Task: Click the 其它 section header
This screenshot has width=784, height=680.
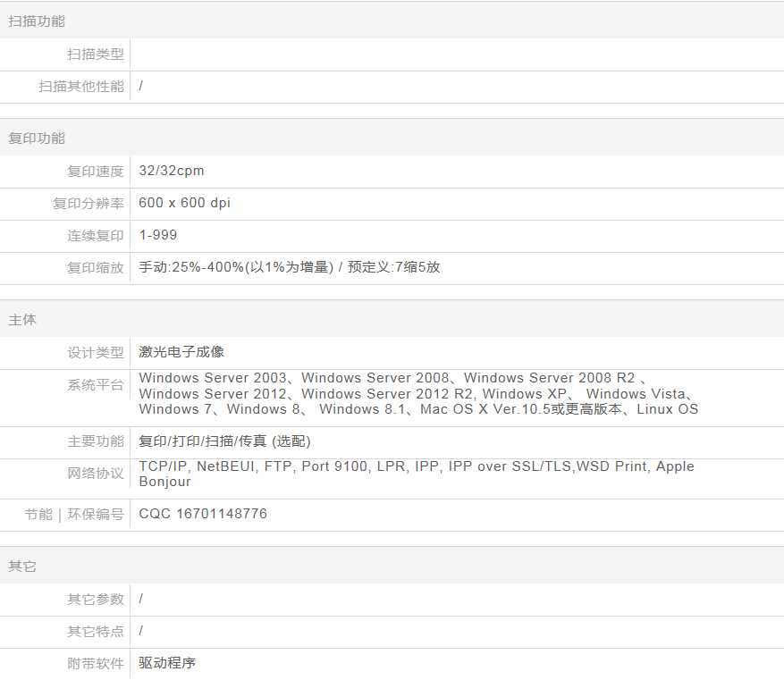Action: point(22,567)
